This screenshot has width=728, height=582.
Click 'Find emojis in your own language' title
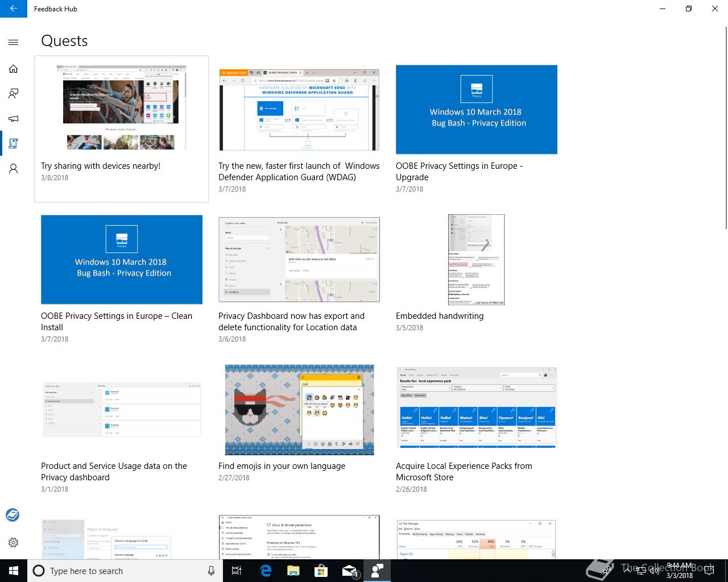[282, 466]
